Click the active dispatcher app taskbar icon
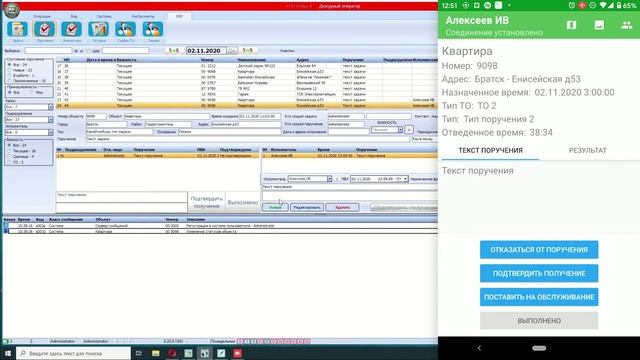 (x=204, y=353)
